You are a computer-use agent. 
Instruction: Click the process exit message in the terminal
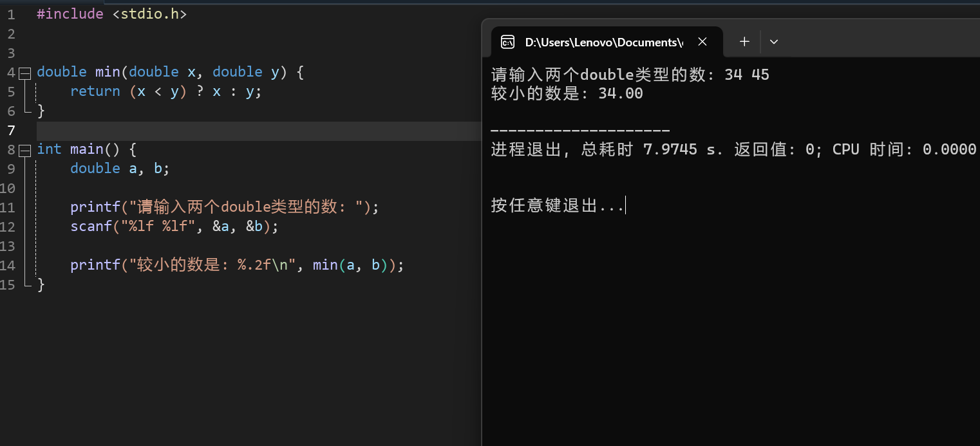point(644,149)
